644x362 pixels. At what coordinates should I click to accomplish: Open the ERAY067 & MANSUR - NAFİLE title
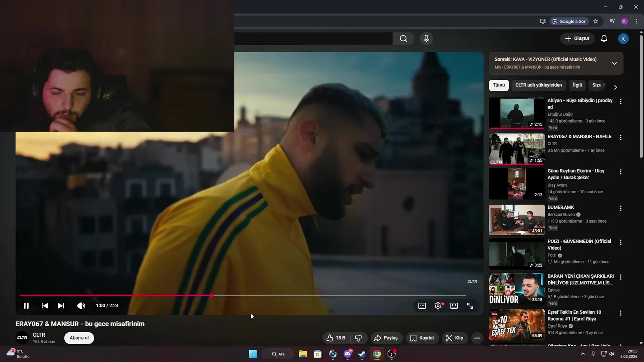point(580,137)
